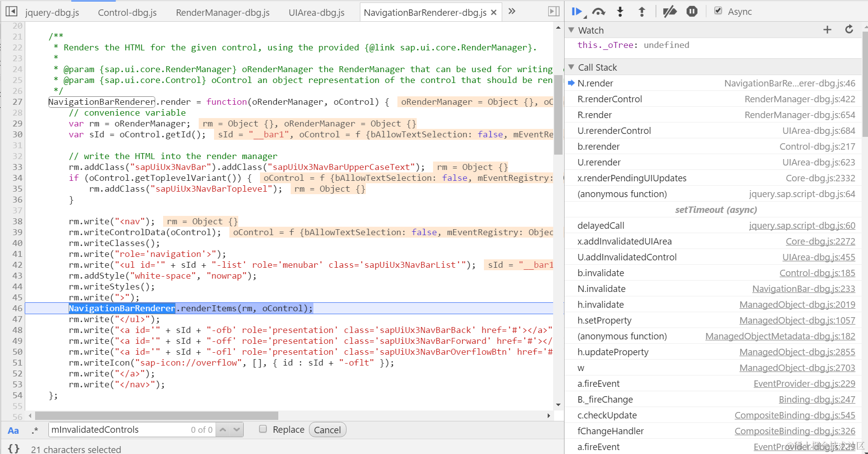
Task: Show more tabs via the chevron icon
Action: pos(512,11)
